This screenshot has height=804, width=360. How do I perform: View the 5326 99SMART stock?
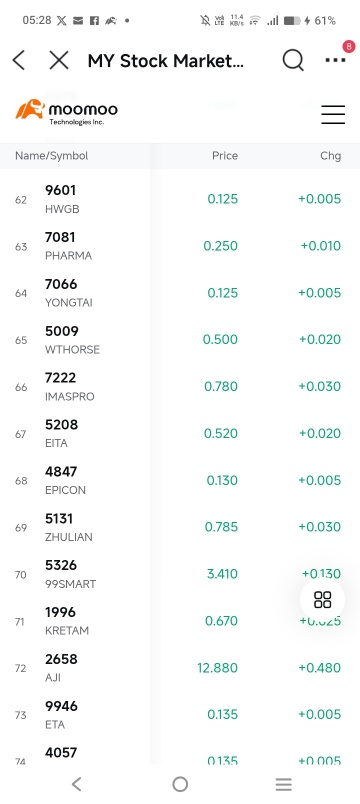point(180,574)
